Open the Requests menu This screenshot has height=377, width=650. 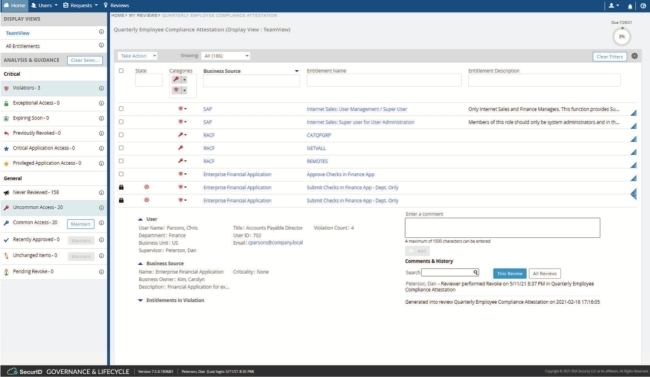coord(80,5)
